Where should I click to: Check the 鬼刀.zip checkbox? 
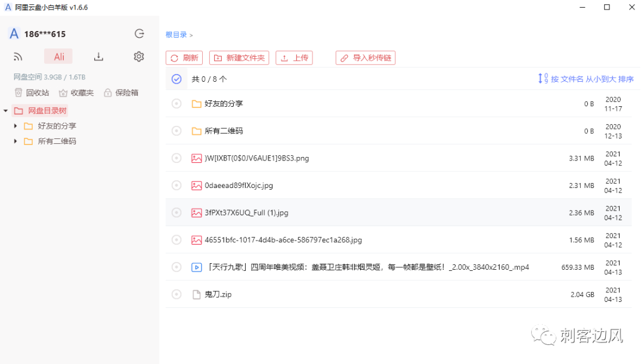(x=177, y=294)
